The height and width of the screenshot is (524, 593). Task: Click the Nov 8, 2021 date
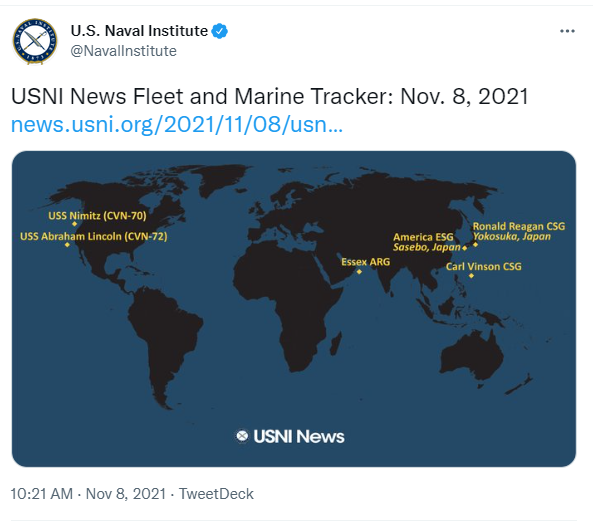pos(126,494)
